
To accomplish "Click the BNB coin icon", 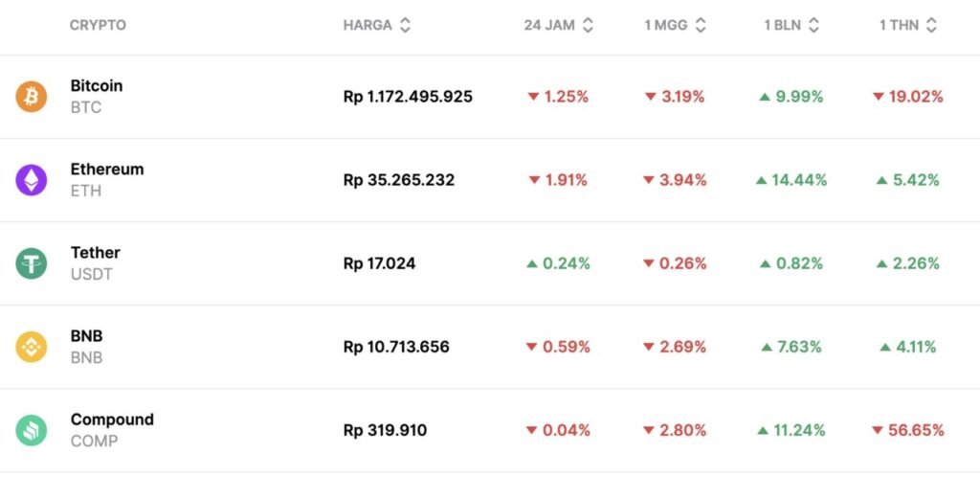I will (31, 347).
